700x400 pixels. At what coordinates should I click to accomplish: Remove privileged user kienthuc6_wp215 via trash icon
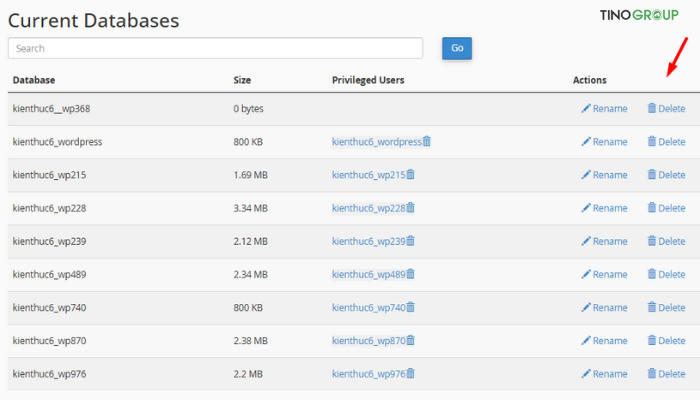pyautogui.click(x=410, y=175)
